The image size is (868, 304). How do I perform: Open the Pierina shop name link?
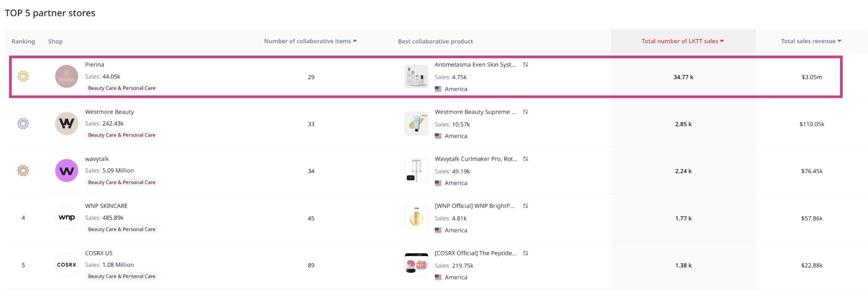tap(95, 64)
